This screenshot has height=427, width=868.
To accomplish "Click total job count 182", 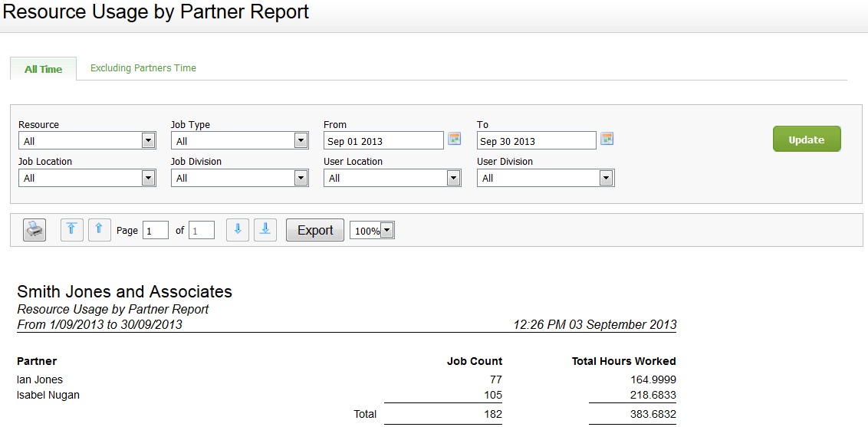I will 493,414.
